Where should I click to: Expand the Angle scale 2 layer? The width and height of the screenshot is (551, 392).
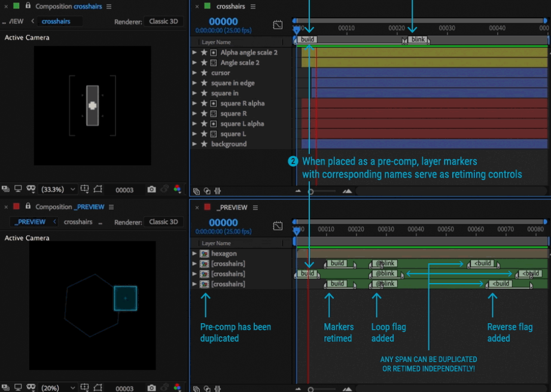(194, 63)
